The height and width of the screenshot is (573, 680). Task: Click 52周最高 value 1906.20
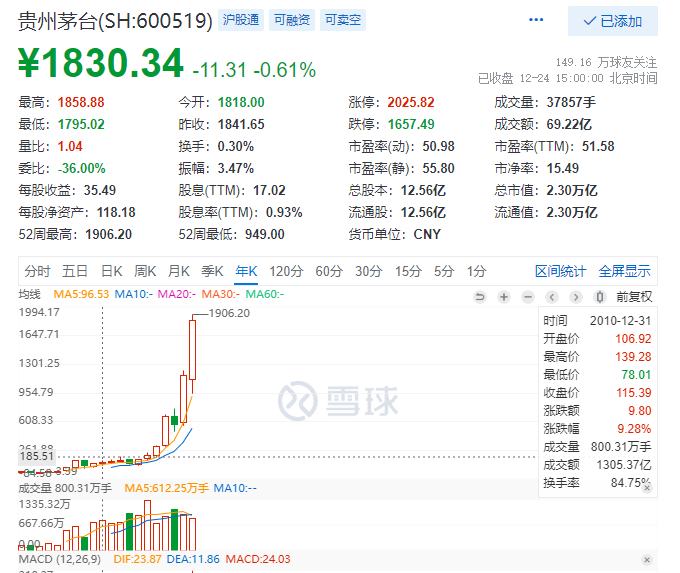(x=108, y=235)
